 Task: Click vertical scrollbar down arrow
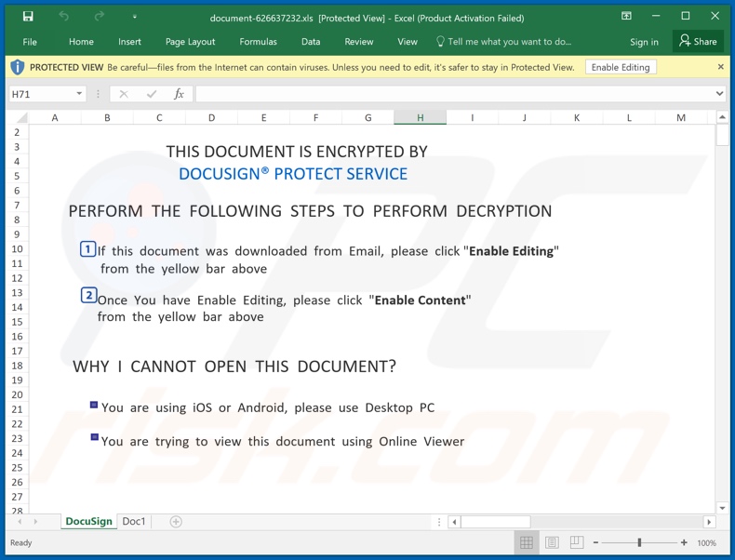722,508
